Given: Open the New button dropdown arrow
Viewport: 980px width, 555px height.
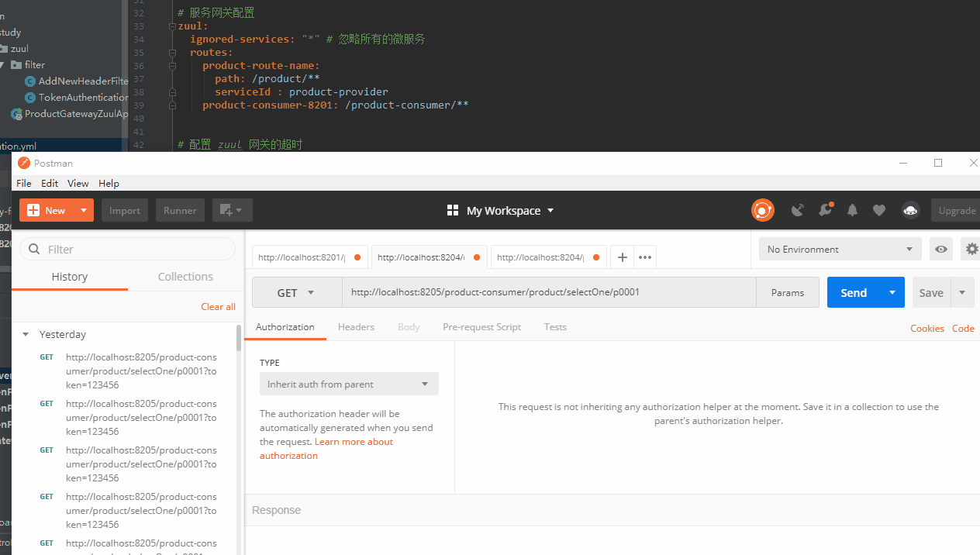Looking at the screenshot, I should 84,210.
